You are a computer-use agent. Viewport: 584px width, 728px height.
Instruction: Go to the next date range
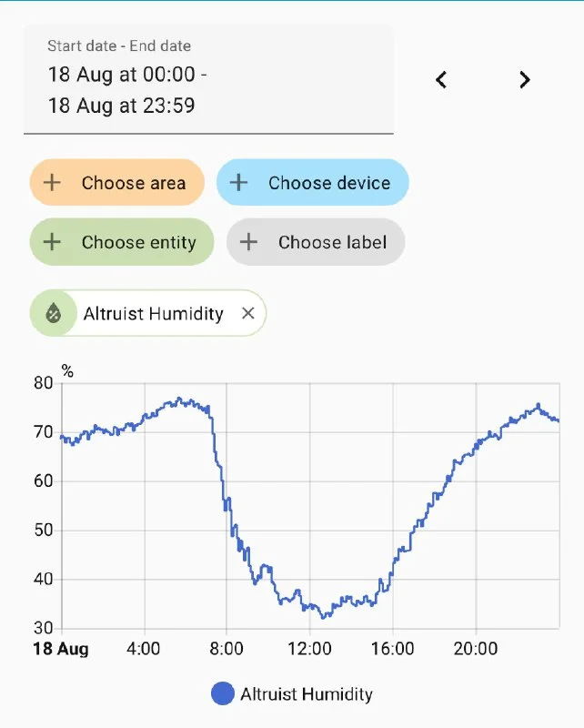(524, 80)
